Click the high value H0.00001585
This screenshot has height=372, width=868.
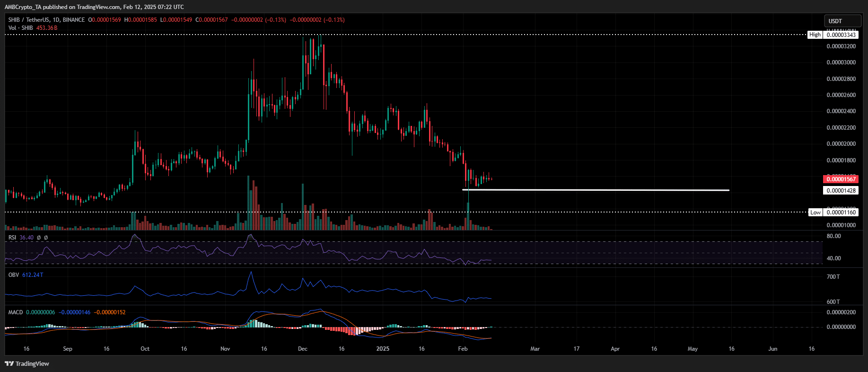click(140, 20)
